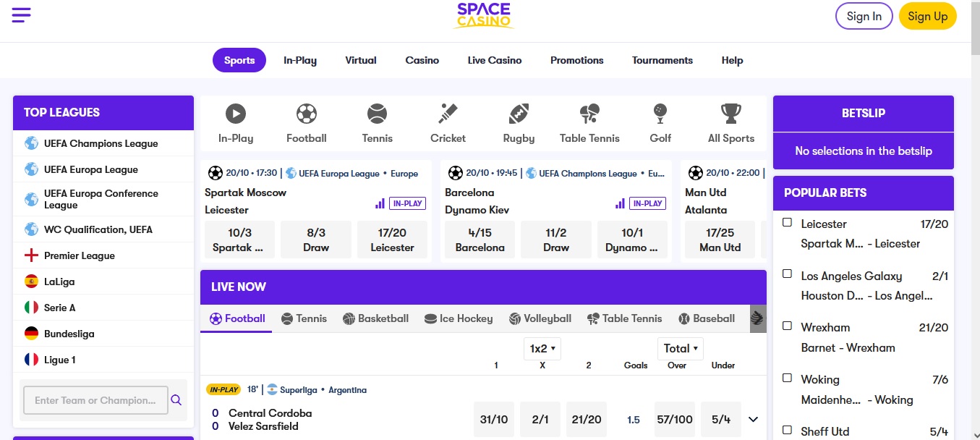
Task: Pick the Golf ball icon
Action: (660, 114)
